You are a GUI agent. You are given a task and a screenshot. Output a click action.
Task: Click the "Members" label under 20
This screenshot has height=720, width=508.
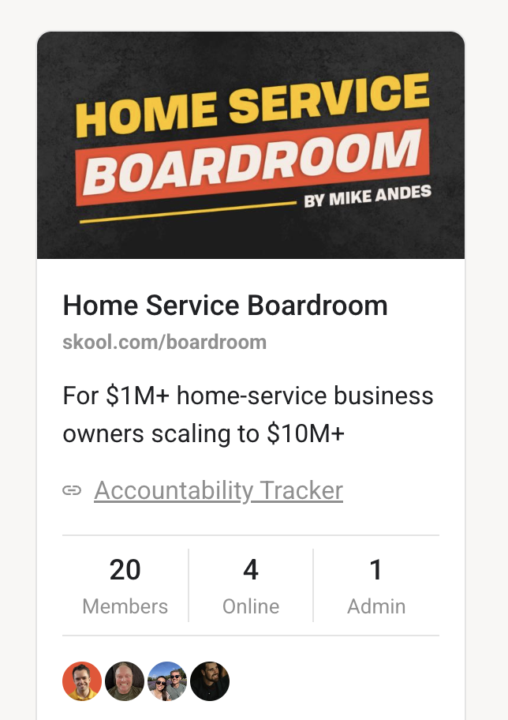coord(125,607)
